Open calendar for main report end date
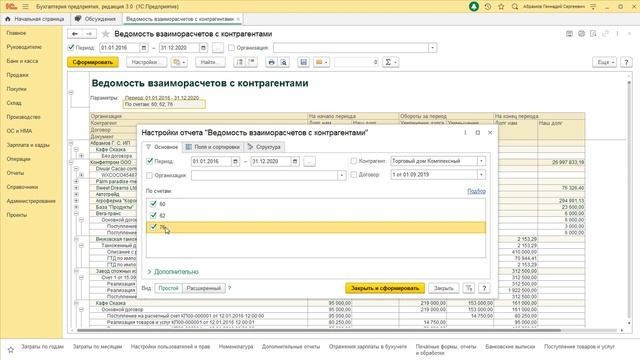The height and width of the screenshot is (360, 640). pos(203,48)
